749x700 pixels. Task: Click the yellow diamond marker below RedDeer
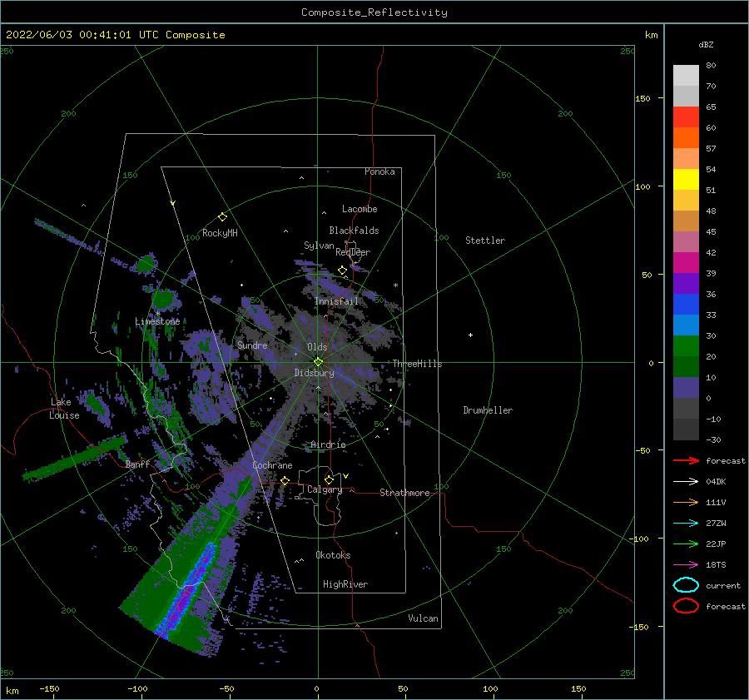tap(343, 271)
